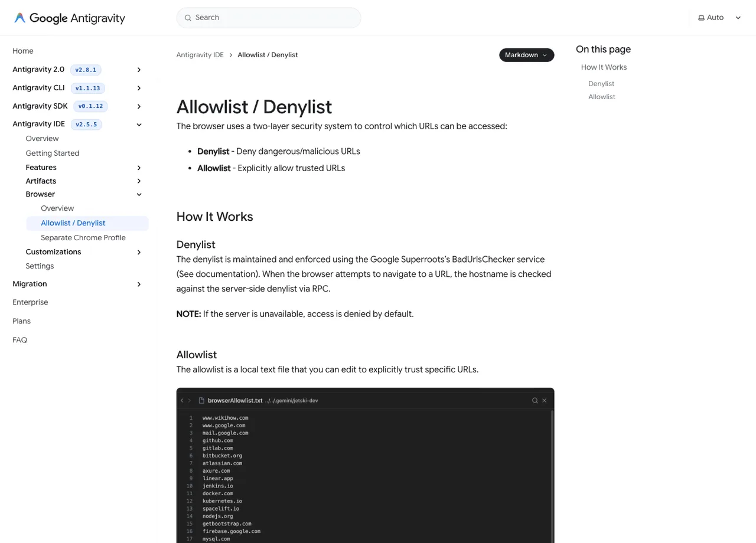Open Plans in the sidebar

point(21,321)
